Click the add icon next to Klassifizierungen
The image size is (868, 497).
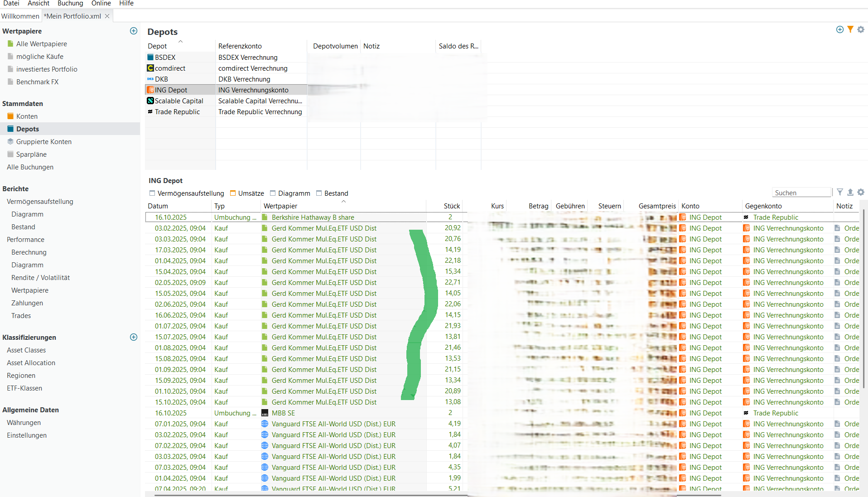(x=134, y=337)
